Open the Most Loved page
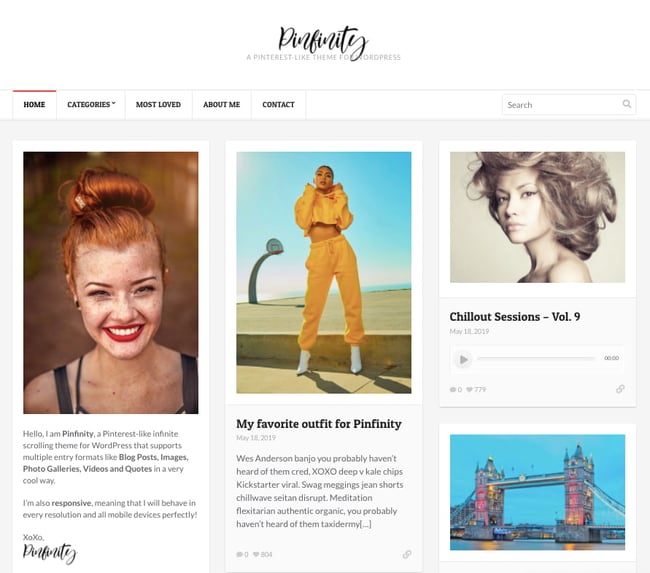Image resolution: width=650 pixels, height=573 pixels. pyautogui.click(x=158, y=104)
